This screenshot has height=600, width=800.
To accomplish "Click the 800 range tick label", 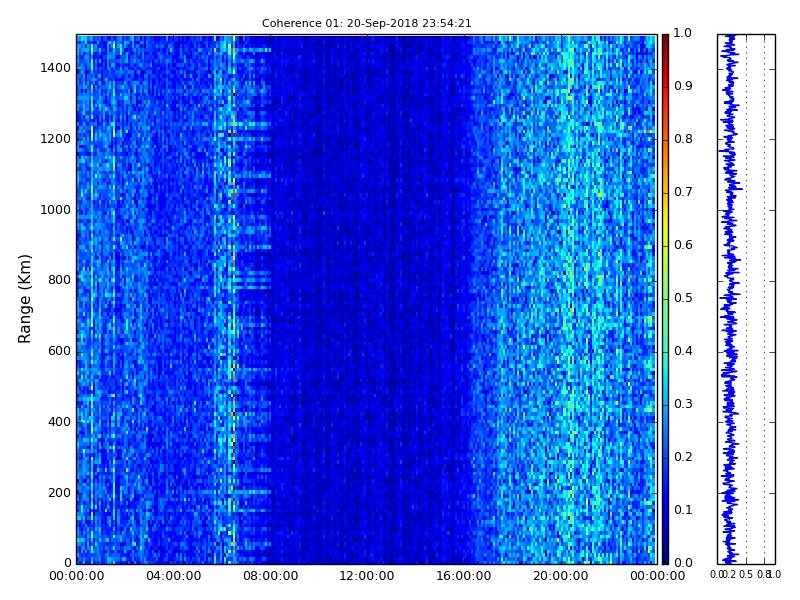I will [x=59, y=280].
